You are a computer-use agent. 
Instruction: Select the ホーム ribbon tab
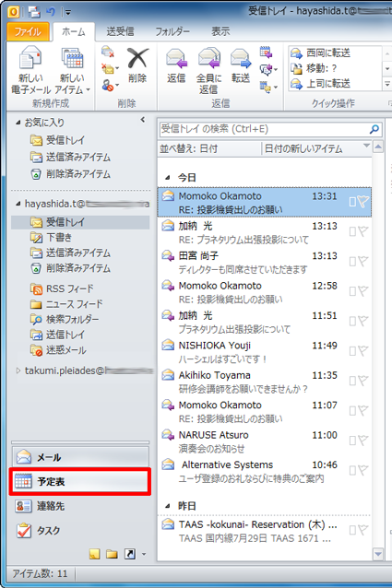74,32
